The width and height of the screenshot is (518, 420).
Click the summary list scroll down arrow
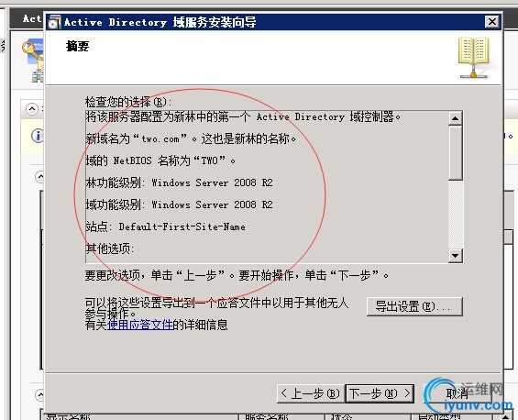pyautogui.click(x=456, y=256)
